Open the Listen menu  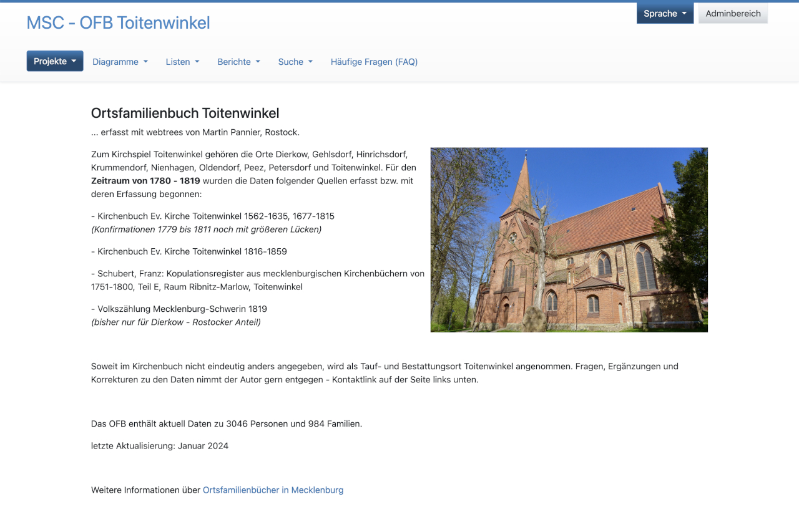click(x=182, y=62)
